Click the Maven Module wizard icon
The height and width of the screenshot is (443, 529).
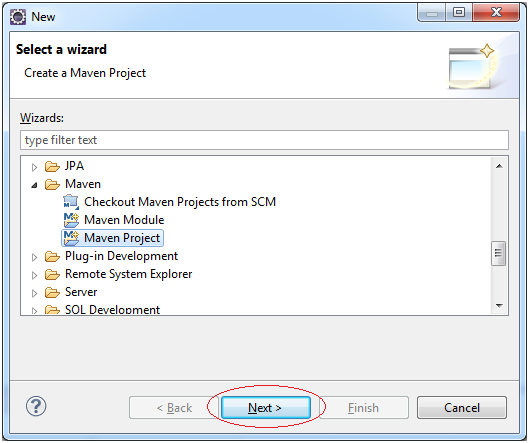[71, 220]
